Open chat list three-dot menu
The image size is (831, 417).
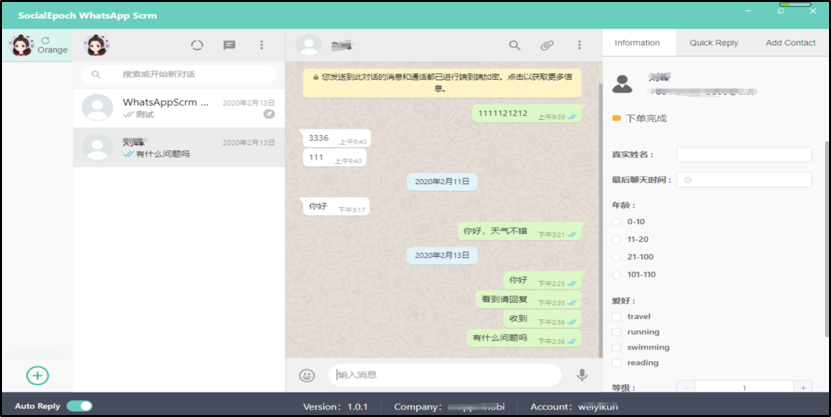tap(261, 45)
